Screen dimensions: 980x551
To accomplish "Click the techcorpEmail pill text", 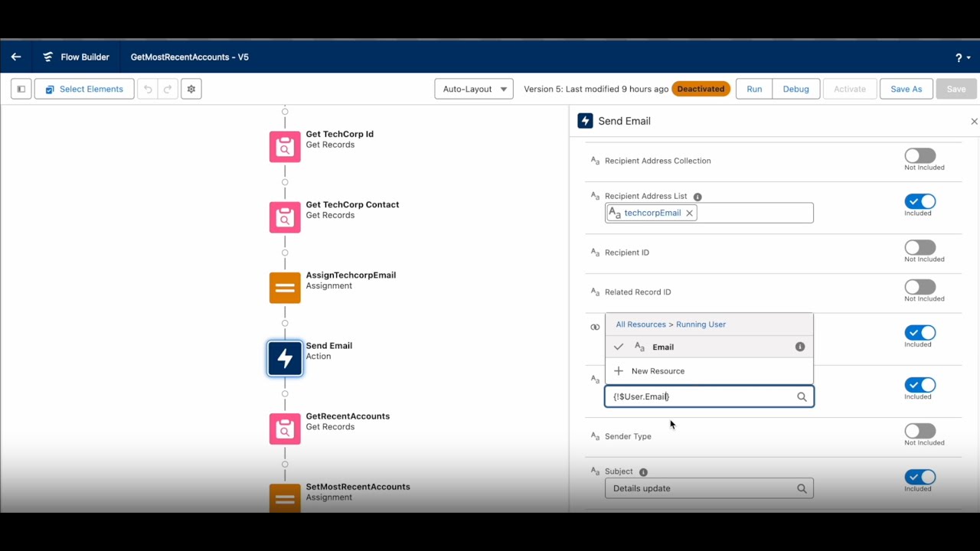I will pos(652,214).
